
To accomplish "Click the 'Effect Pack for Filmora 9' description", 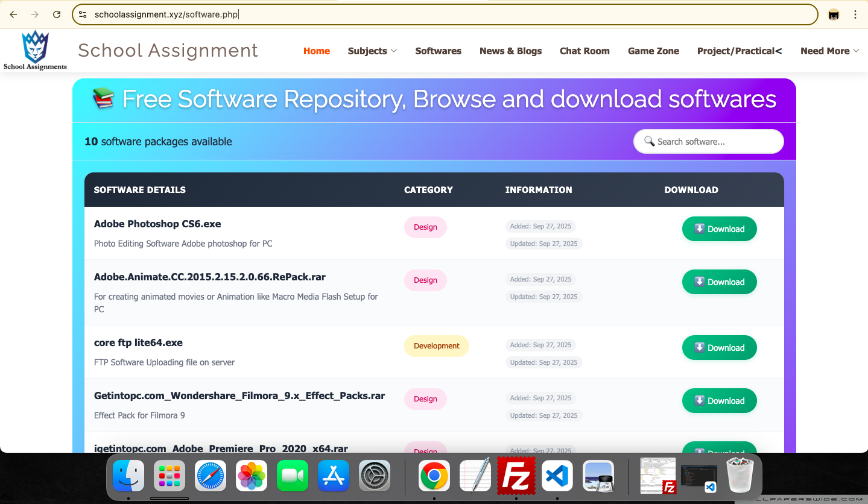I will (139, 415).
